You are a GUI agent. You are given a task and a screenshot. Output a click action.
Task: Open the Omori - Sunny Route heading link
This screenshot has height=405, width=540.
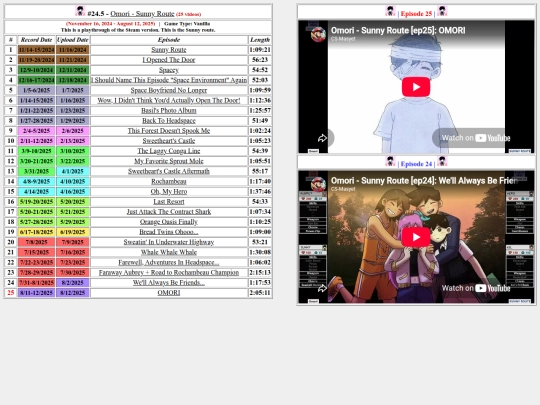pyautogui.click(x=142, y=13)
